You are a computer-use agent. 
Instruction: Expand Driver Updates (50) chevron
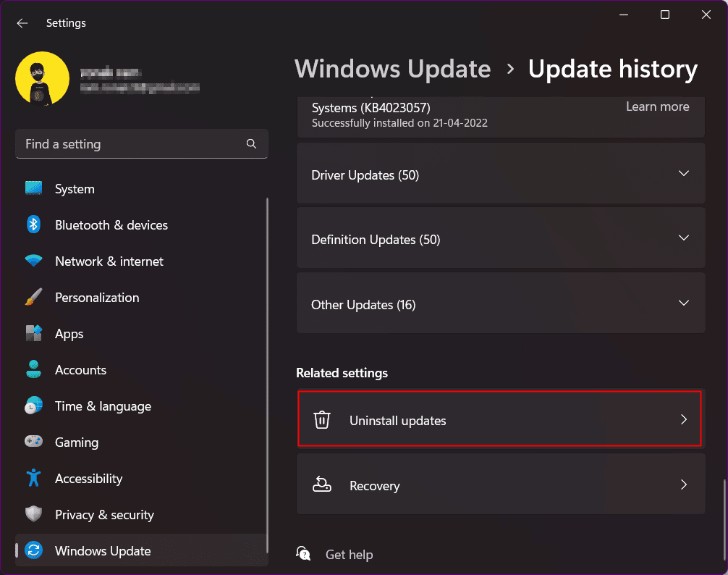683,173
